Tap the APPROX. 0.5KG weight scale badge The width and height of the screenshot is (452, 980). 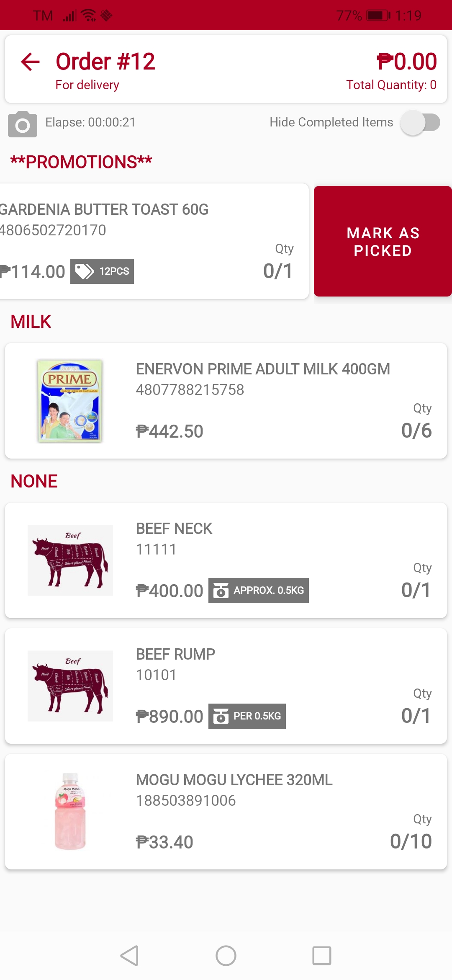tap(259, 591)
